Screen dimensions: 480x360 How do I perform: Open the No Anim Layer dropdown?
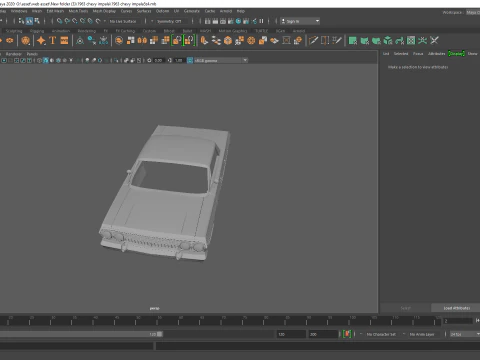tap(423, 334)
